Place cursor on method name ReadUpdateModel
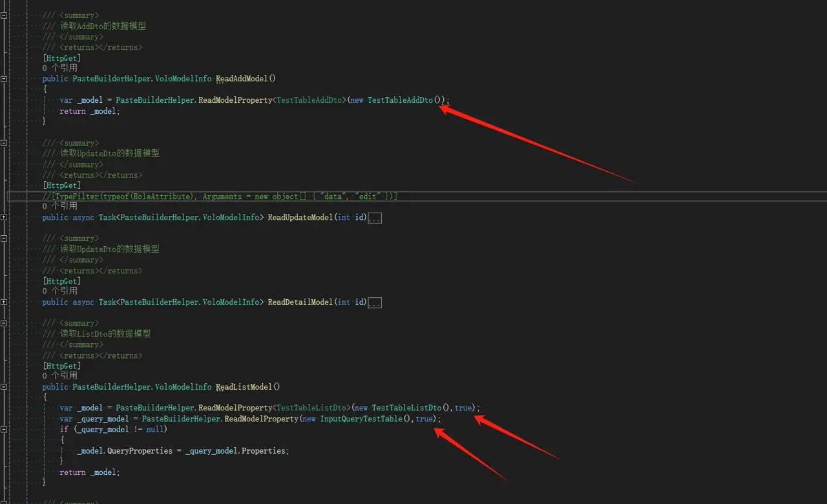Viewport: 827px width, 504px height. pyautogui.click(x=300, y=218)
